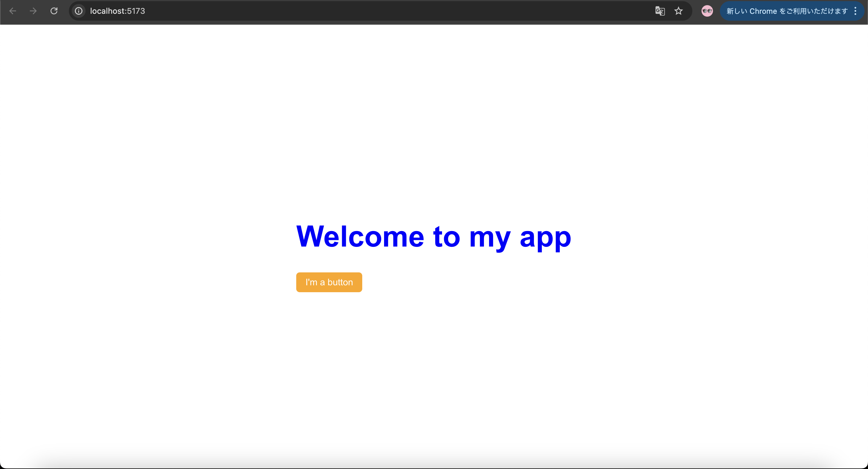Open the profile avatar with sunglasses
The width and height of the screenshot is (868, 469).
point(707,11)
